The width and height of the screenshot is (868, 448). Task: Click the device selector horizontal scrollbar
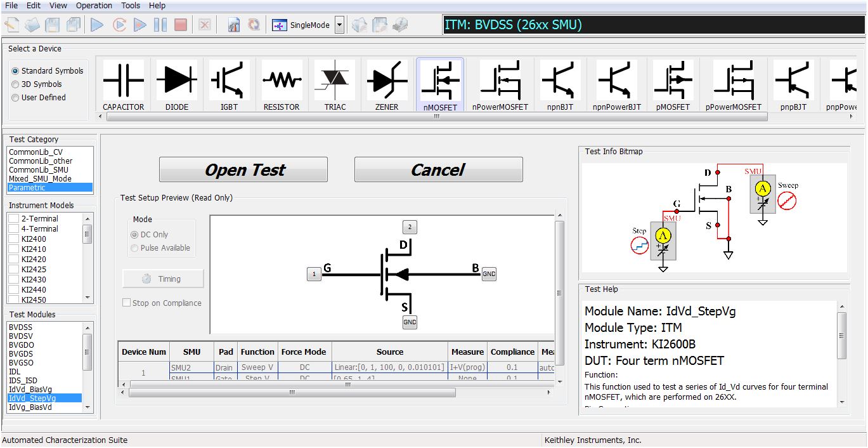434,117
